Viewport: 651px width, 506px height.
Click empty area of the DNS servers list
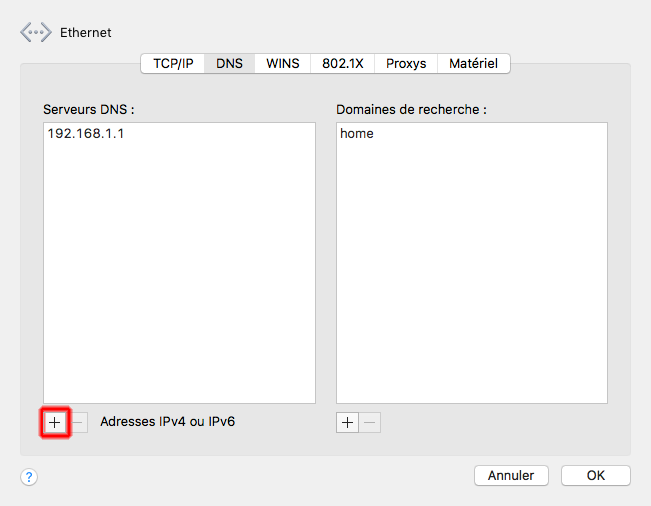point(179,280)
